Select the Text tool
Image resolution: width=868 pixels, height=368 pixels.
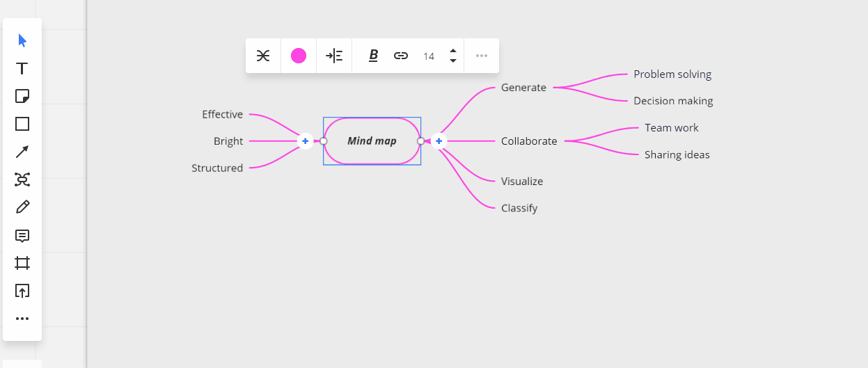22,68
